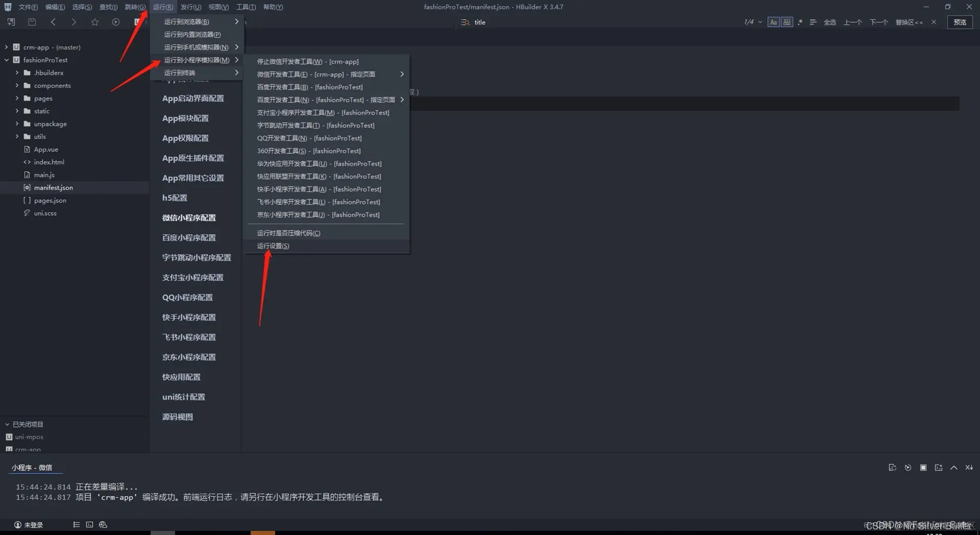Click the search icon beside title field

tap(465, 22)
